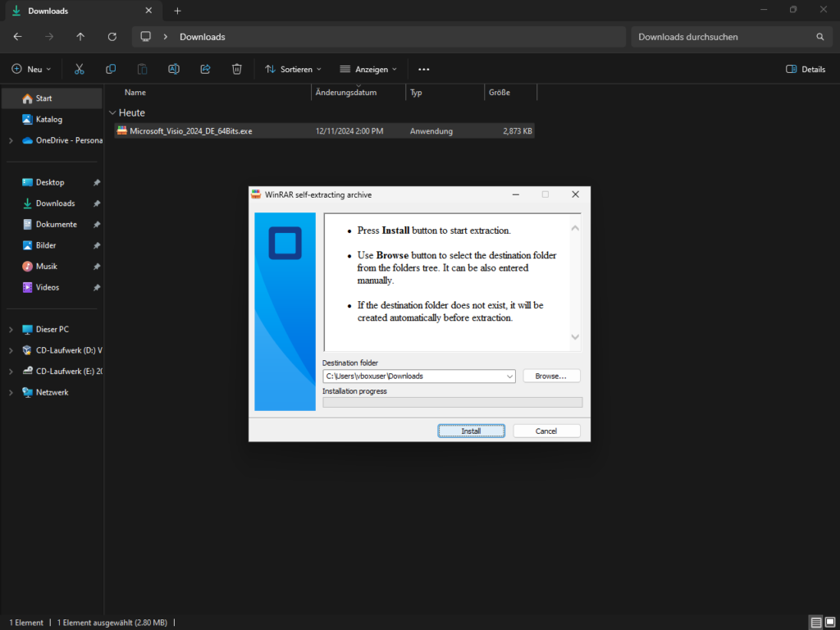Screen dimensions: 840x630
Task: Sort by the Änderungsdatum column header
Action: [x=358, y=93]
